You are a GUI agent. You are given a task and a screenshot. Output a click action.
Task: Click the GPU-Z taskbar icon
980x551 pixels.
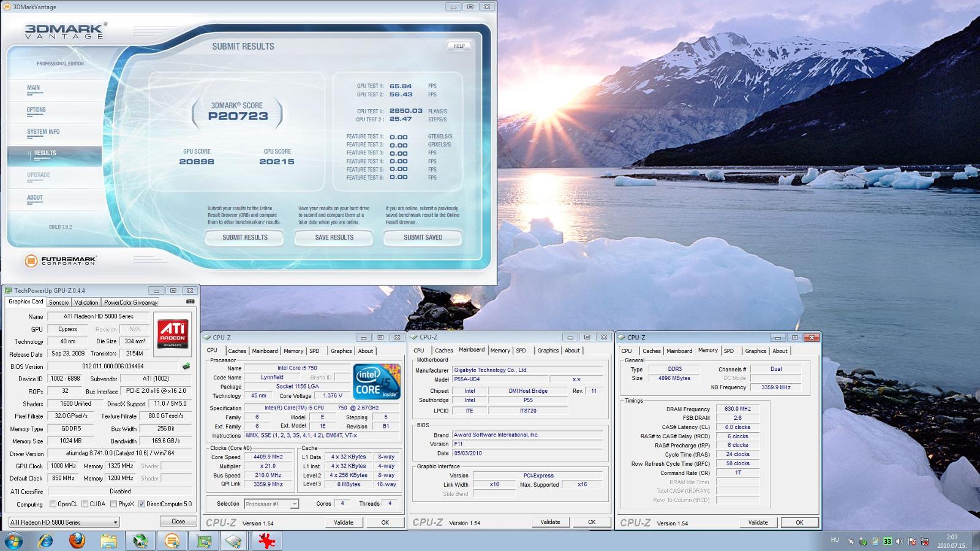[204, 541]
